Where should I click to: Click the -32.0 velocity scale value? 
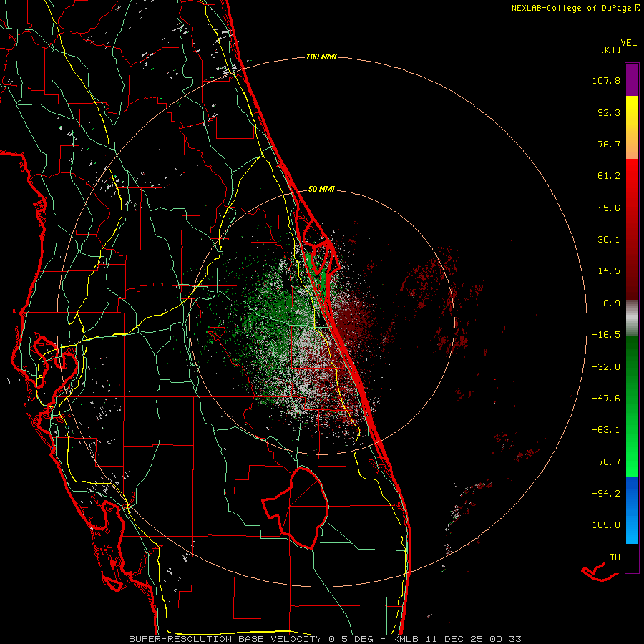click(606, 367)
